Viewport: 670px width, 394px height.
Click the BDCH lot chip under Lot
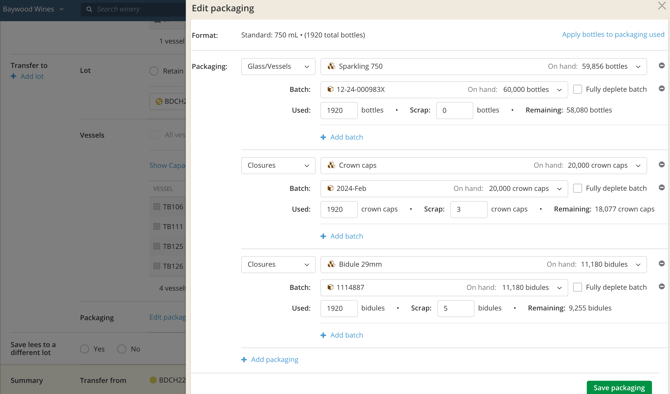coord(168,101)
